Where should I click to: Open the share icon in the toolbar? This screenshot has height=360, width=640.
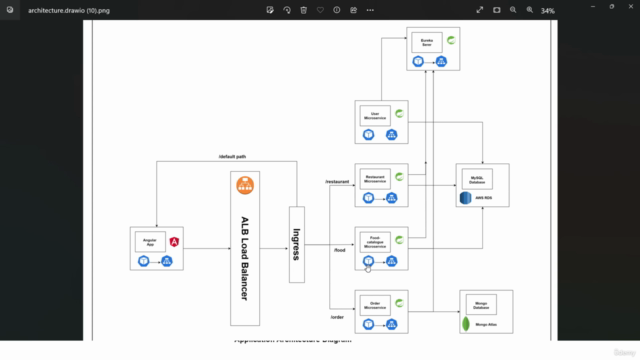[x=353, y=10]
